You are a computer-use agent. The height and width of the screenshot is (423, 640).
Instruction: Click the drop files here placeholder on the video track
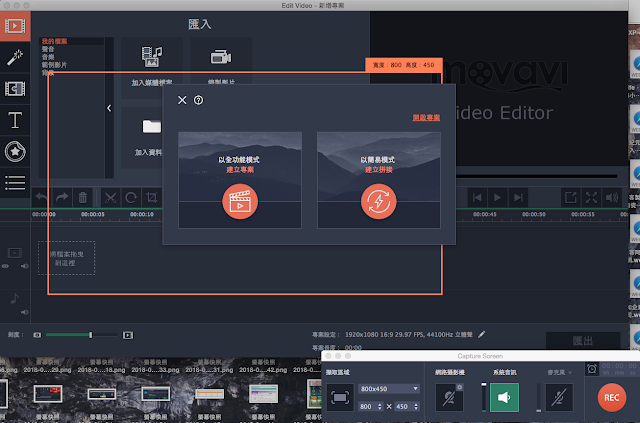point(67,258)
